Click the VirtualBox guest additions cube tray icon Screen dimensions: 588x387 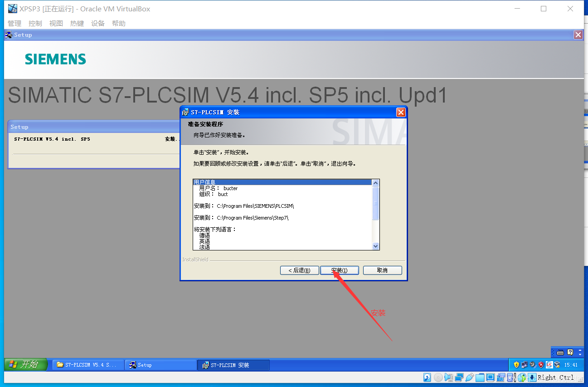(557, 365)
